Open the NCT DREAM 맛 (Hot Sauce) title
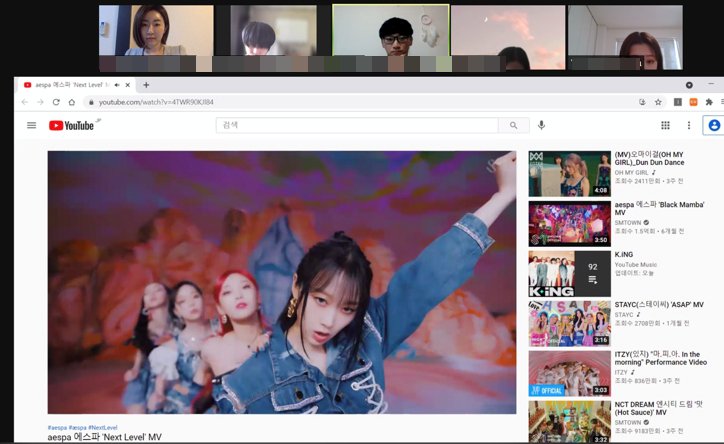Image resolution: width=724 pixels, height=444 pixels. click(x=658, y=408)
